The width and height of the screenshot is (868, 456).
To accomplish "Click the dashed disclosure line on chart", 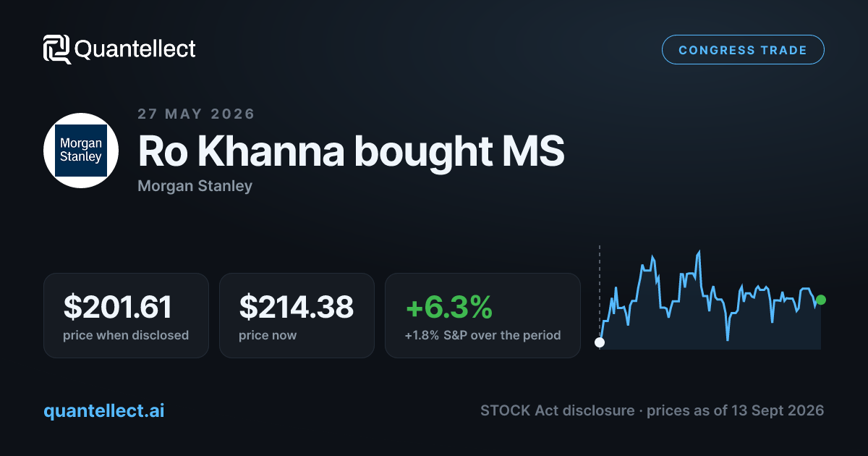I will (x=599, y=290).
